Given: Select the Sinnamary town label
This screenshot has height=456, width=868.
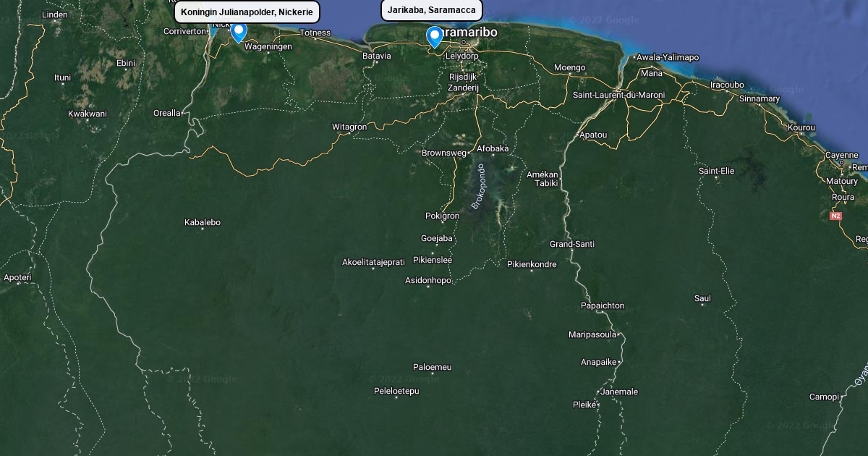Looking at the screenshot, I should point(760,98).
